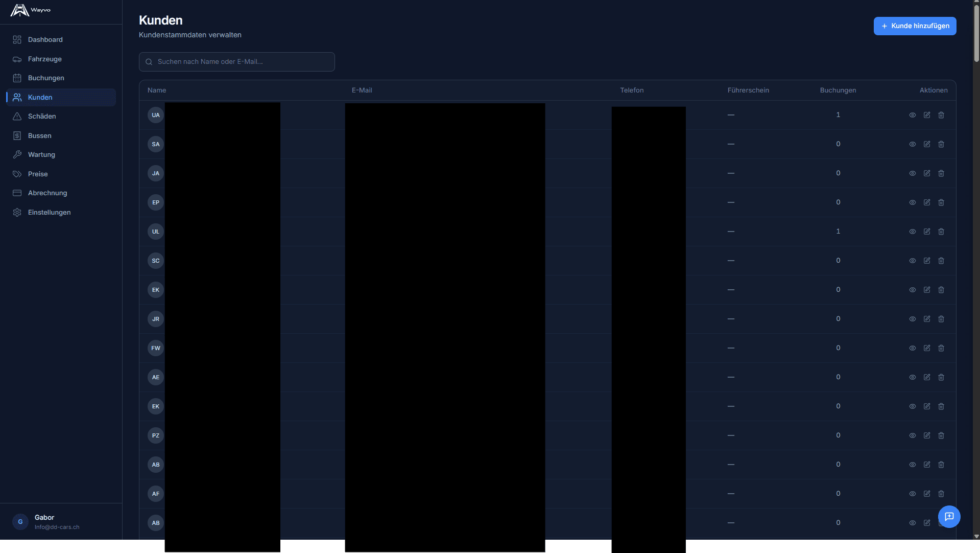Open the chat support bubble icon

click(x=949, y=516)
